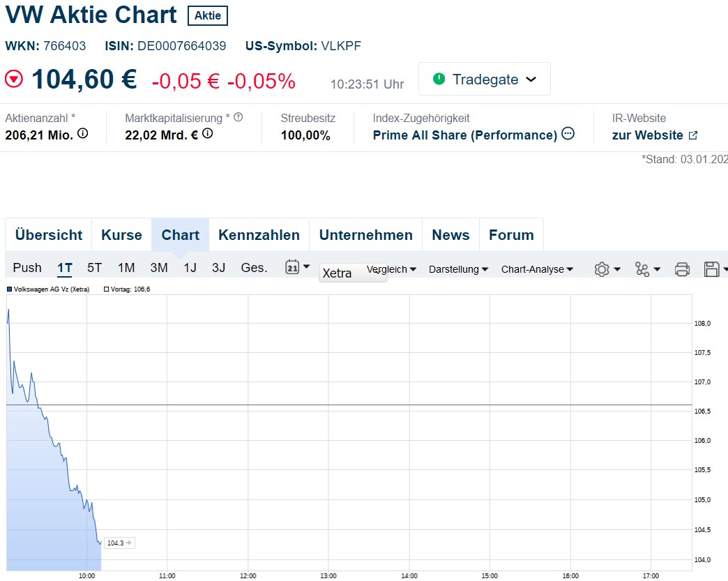
Task: Expand the Xetra exchange selector
Action: (353, 273)
